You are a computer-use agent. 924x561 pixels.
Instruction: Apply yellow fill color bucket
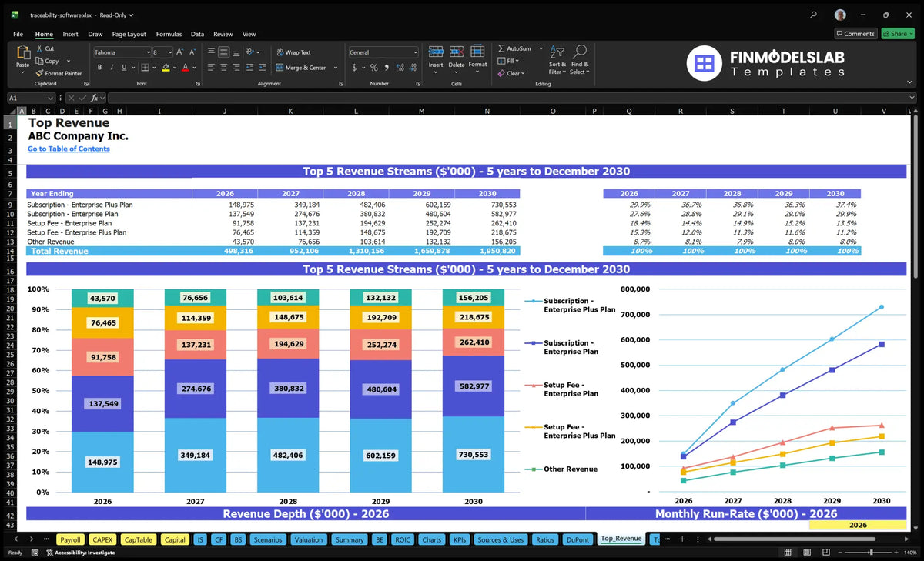pos(166,68)
